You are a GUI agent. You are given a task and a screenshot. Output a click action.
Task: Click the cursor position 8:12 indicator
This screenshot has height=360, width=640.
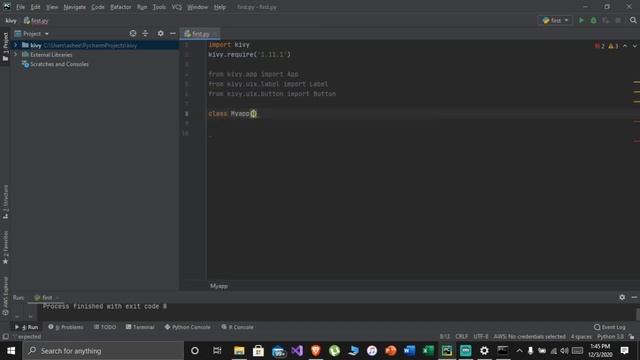point(445,337)
